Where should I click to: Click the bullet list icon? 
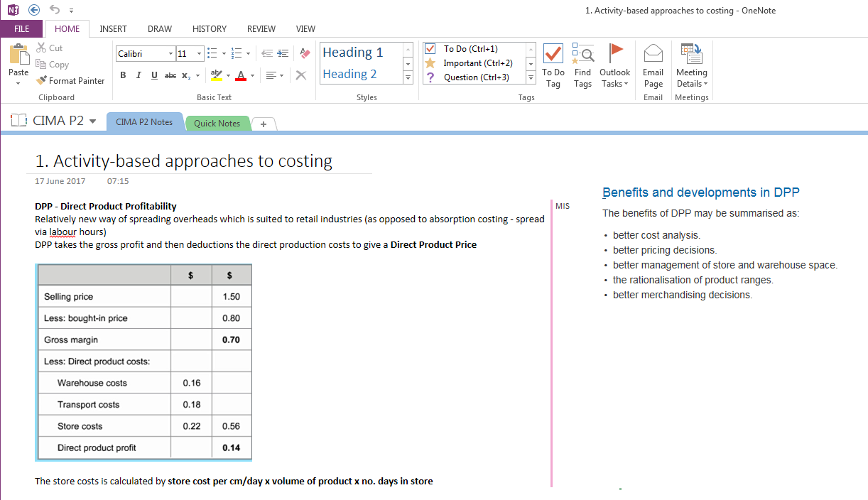coord(211,53)
